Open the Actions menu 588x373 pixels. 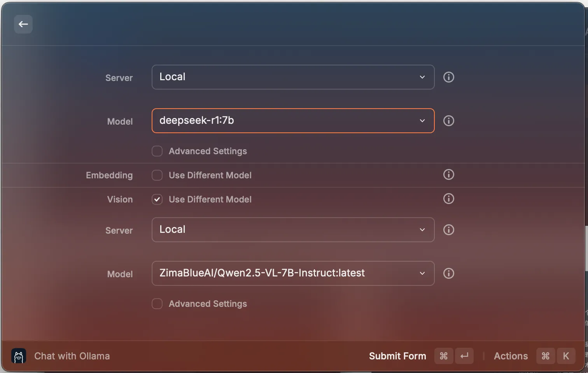tap(511, 356)
